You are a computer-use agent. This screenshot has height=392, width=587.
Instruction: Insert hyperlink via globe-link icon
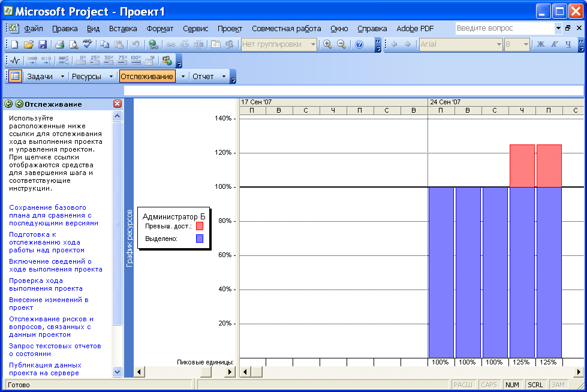[x=153, y=44]
